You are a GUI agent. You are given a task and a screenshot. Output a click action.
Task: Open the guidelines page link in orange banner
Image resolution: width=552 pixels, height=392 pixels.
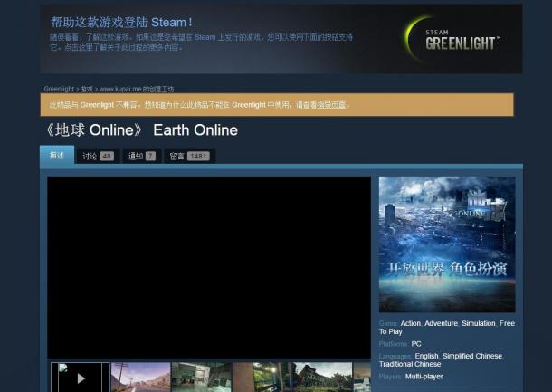tap(331, 105)
